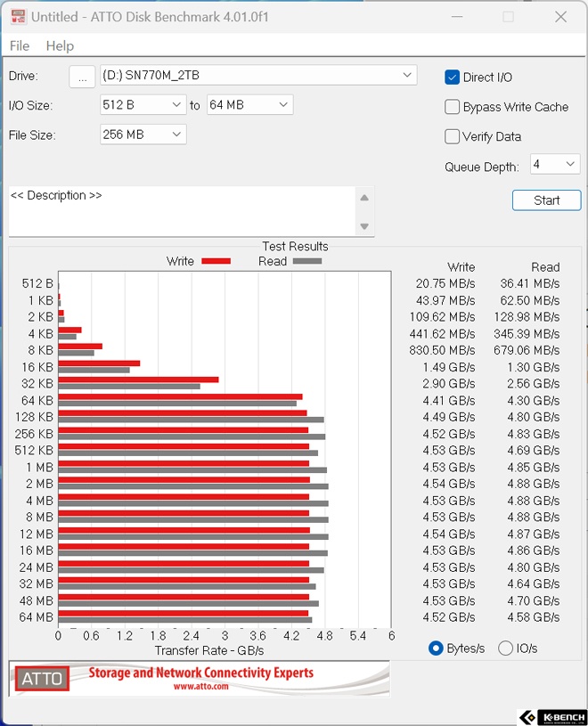Screen dimensions: 588x726
Task: Click the Transfer Rate - GB/s axis label
Action: coord(209,650)
